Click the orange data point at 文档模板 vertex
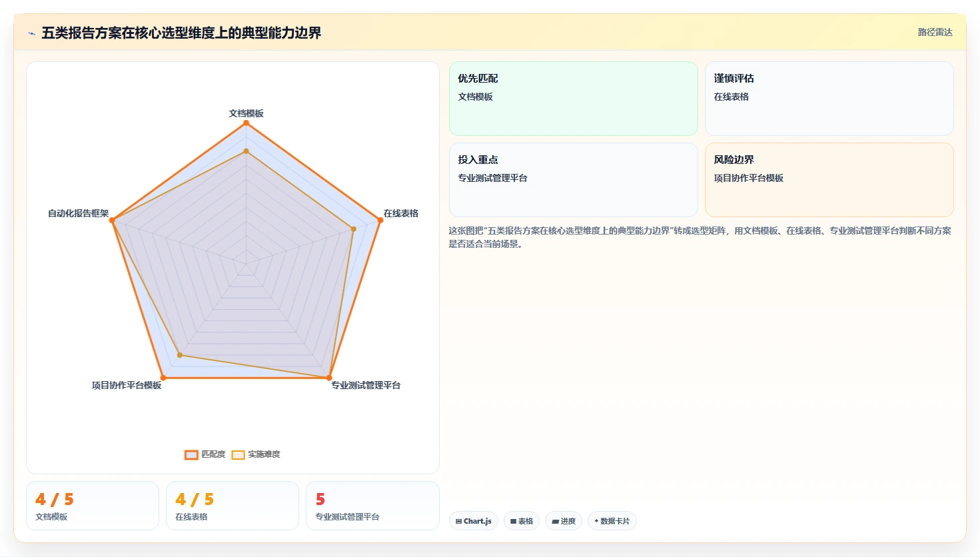This screenshot has width=980, height=557. click(246, 123)
